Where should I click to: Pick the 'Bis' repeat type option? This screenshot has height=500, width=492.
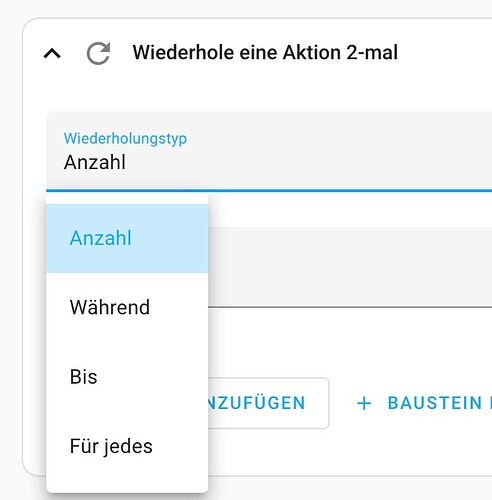127,377
